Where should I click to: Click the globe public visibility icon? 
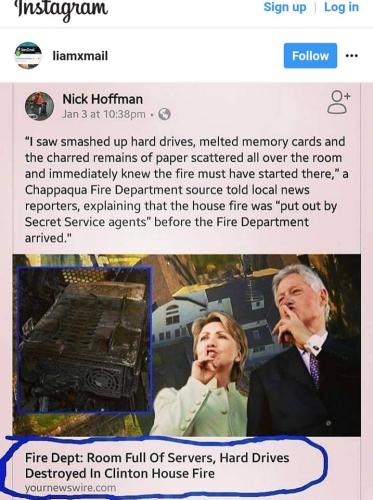coord(164,114)
